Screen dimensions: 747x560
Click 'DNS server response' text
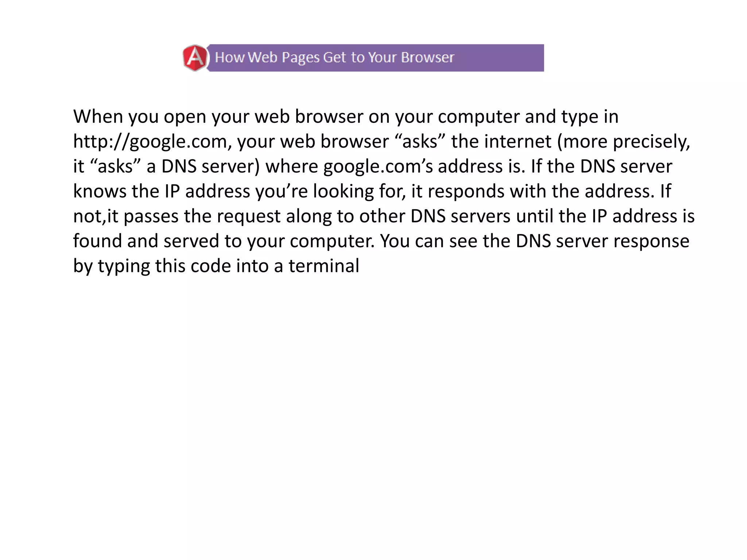tap(602, 241)
